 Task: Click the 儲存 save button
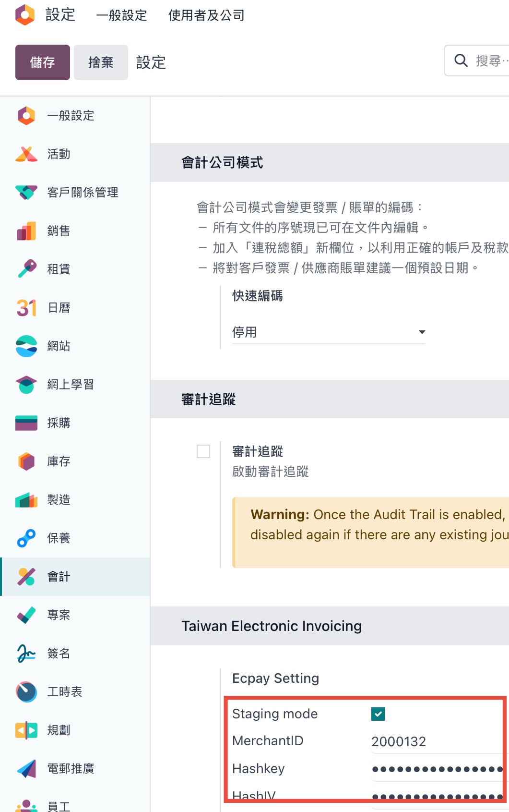tap(43, 62)
